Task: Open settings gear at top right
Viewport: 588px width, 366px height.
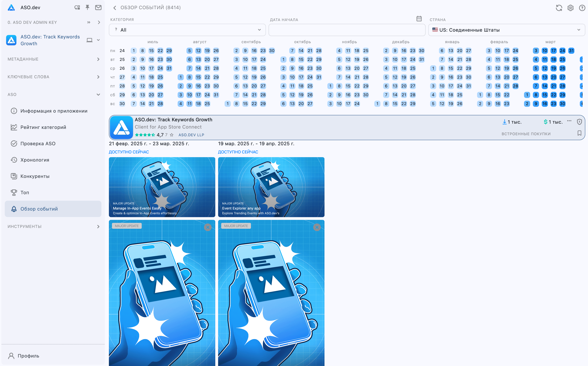Action: (571, 8)
